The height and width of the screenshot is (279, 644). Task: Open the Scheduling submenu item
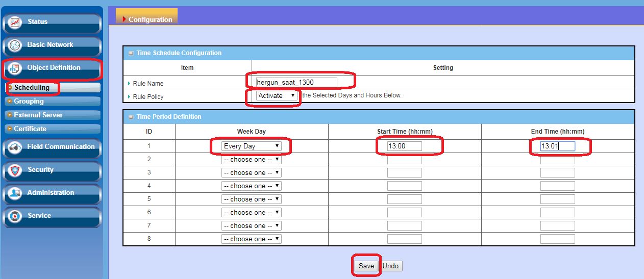(32, 88)
